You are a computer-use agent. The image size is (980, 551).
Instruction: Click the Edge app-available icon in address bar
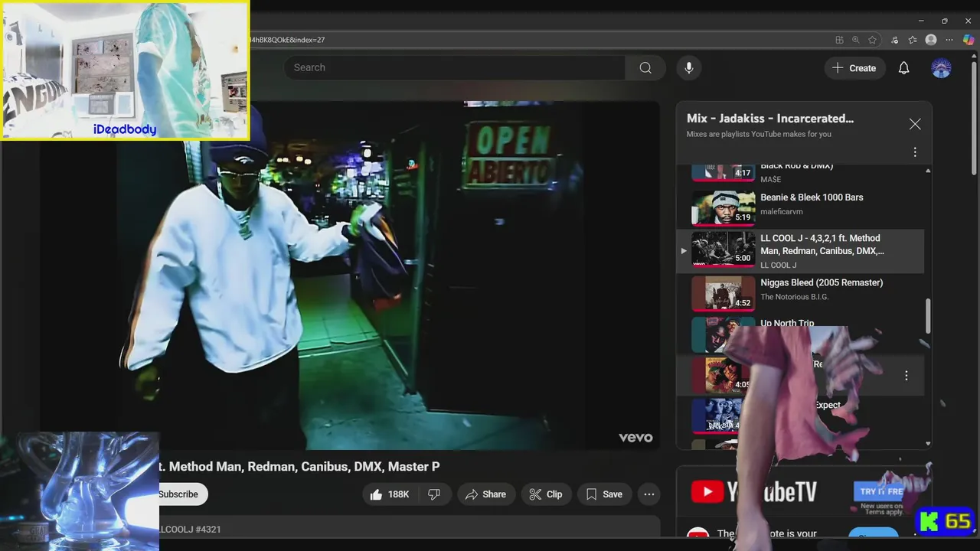(839, 40)
